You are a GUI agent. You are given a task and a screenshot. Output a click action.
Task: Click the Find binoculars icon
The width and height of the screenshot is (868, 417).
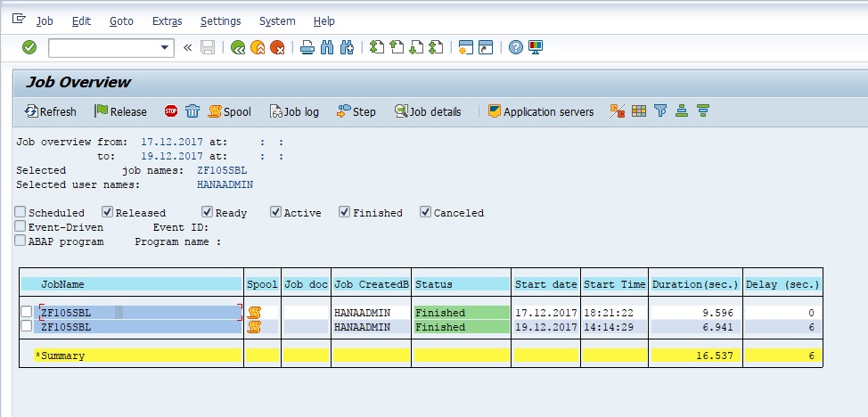327,47
